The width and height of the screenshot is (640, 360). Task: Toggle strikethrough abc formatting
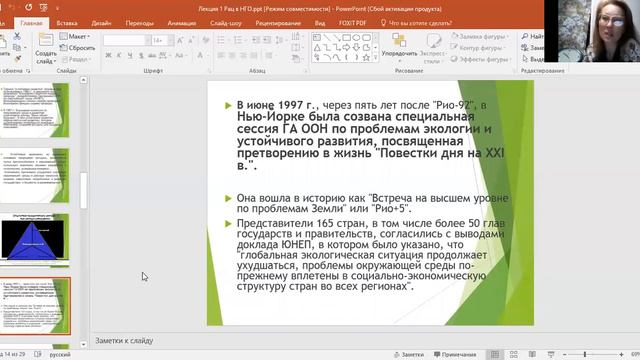tap(152, 55)
